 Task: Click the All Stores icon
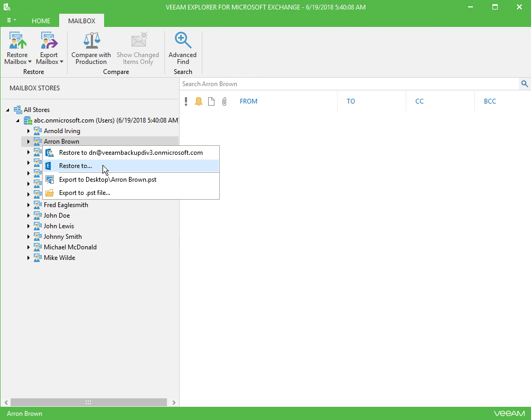17,109
